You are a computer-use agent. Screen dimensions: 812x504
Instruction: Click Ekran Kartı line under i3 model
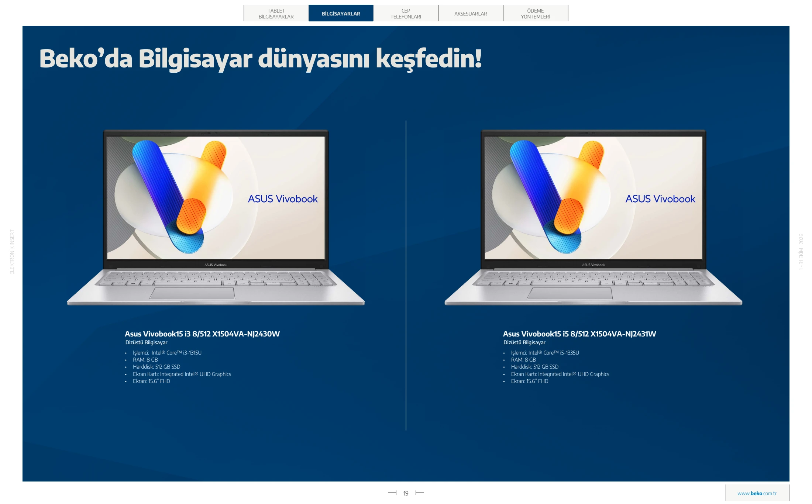click(x=182, y=374)
